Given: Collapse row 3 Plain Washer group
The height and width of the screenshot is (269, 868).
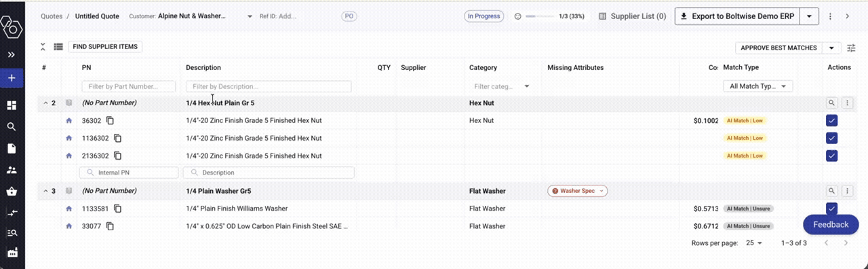Looking at the screenshot, I should click(x=45, y=191).
